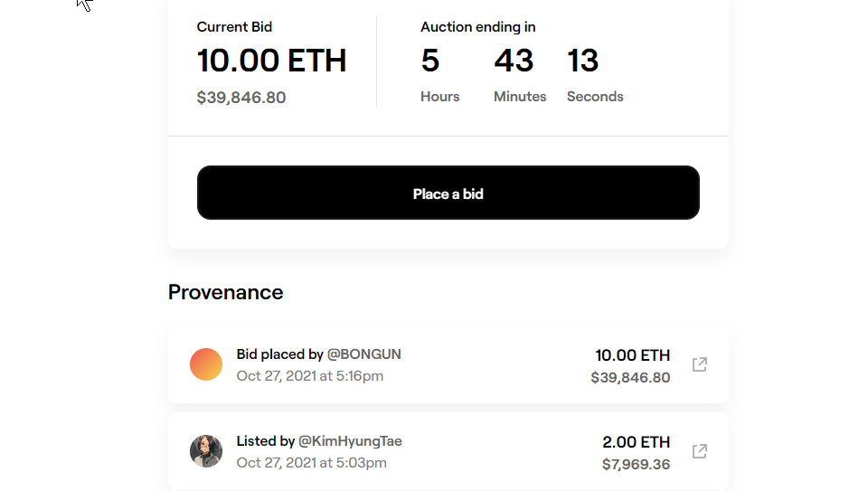
Task: Visit the @KimHyungTae profile link
Action: point(350,441)
